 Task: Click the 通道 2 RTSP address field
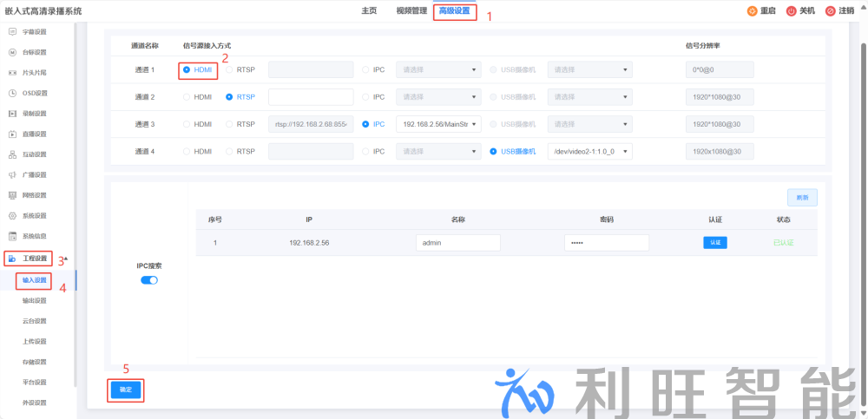pyautogui.click(x=311, y=97)
